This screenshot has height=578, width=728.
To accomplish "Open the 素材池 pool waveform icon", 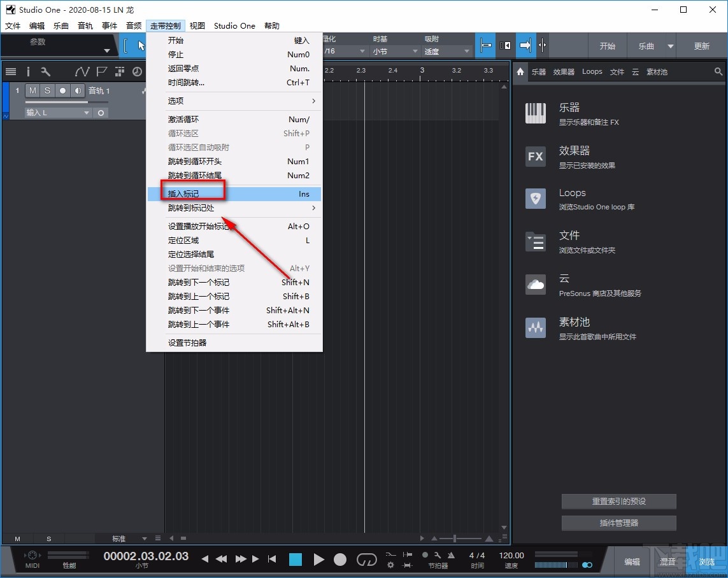I will pos(535,327).
